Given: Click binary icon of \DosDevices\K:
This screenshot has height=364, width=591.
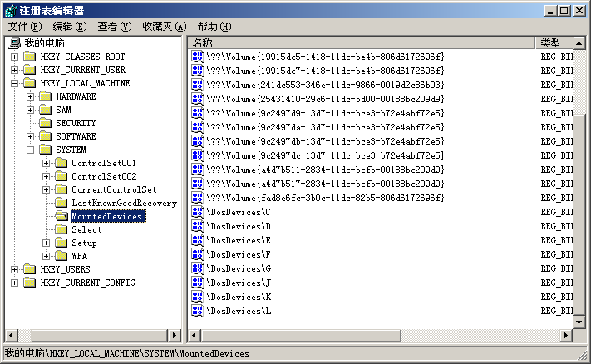Looking at the screenshot, I should [x=198, y=297].
